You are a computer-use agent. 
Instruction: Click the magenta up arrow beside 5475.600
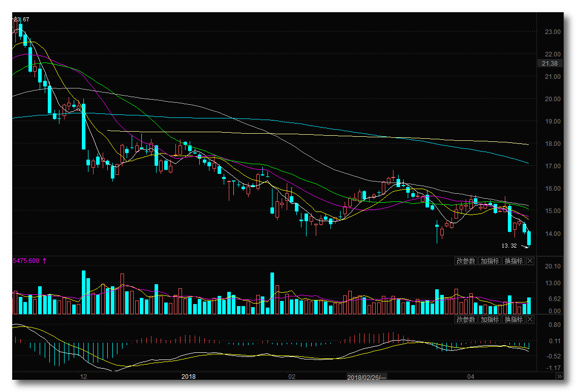coord(44,260)
